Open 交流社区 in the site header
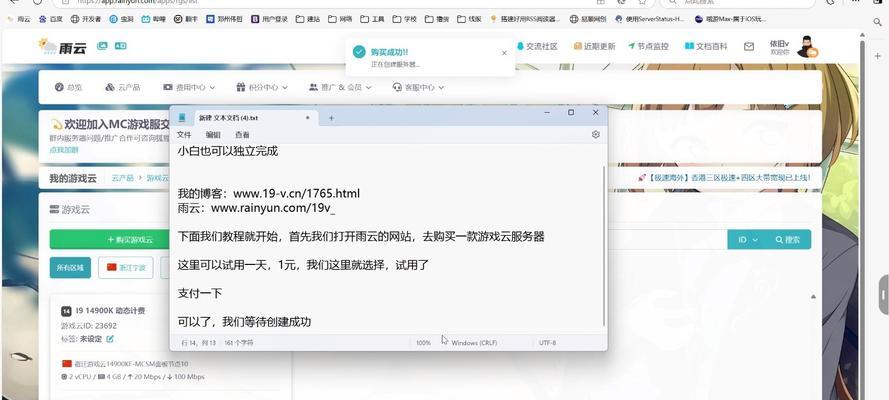The width and height of the screenshot is (889, 400). point(537,46)
